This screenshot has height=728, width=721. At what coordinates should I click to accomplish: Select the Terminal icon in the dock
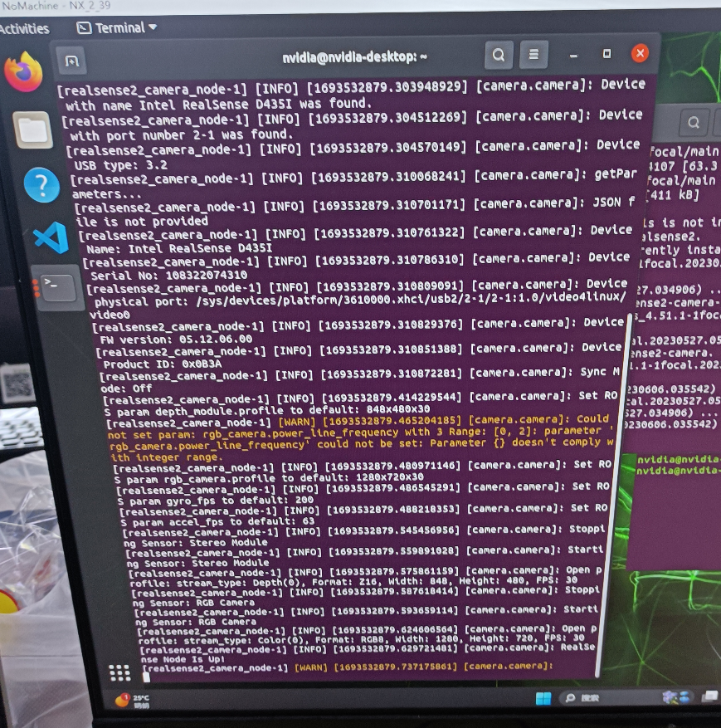(57, 288)
